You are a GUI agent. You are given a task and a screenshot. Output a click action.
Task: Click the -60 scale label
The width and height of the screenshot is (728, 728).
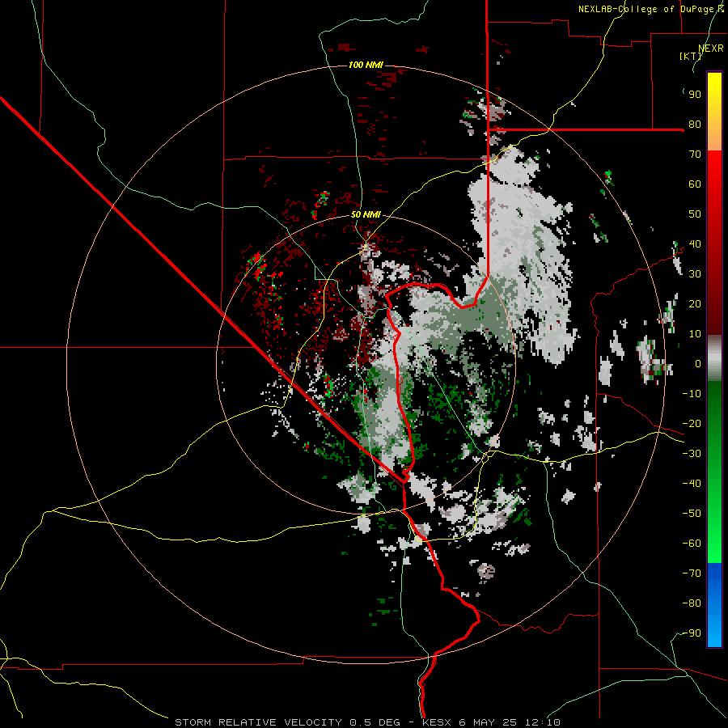692,544
